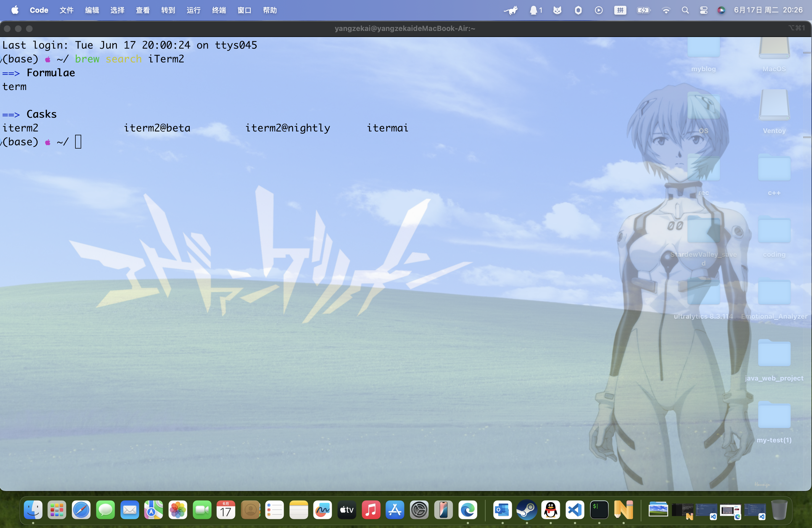Click the date and time 6月17日 周二 20:26

point(768,10)
